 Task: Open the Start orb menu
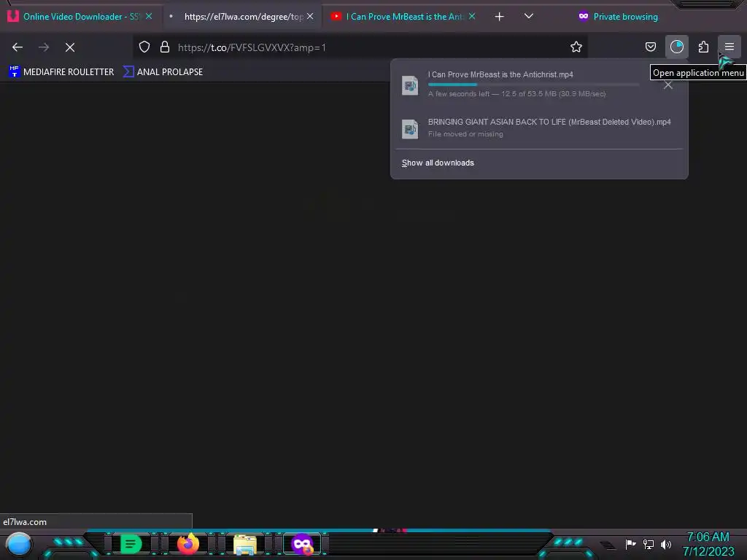[x=18, y=544]
